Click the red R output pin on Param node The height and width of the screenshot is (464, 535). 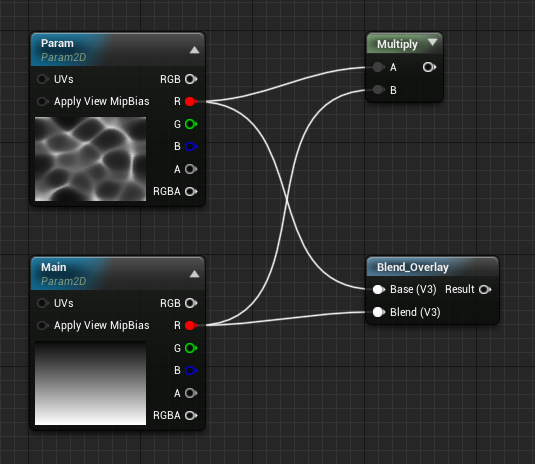click(191, 101)
